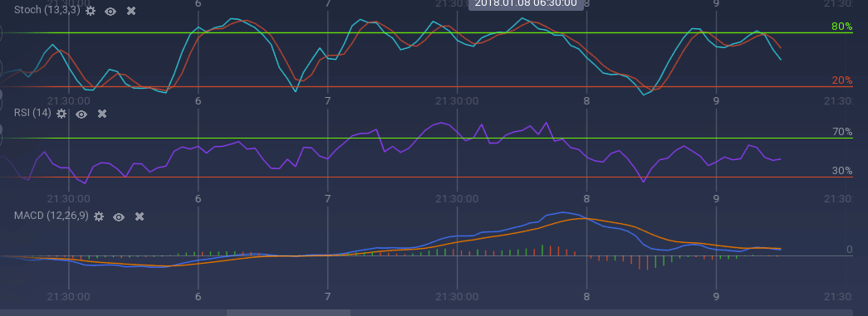The height and width of the screenshot is (316, 868).
Task: Open MACD indicator settings gear
Action: coord(99,216)
